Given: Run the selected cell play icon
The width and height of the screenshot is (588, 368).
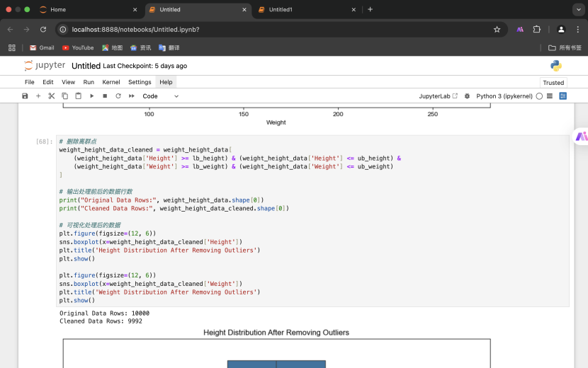Looking at the screenshot, I should 91,96.
